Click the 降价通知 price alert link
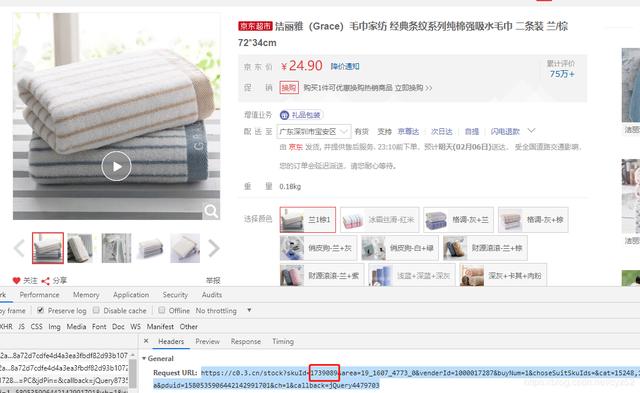This screenshot has width=640, height=393. point(345,67)
